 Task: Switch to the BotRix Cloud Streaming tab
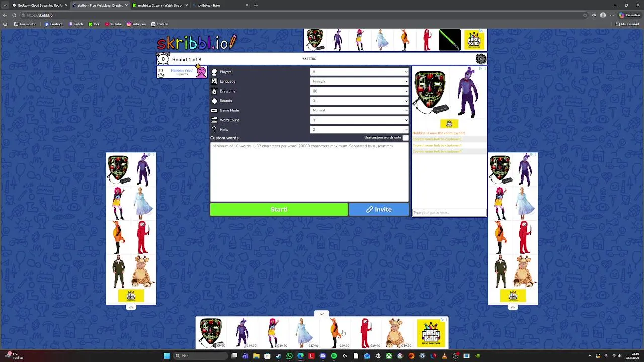[x=39, y=5]
